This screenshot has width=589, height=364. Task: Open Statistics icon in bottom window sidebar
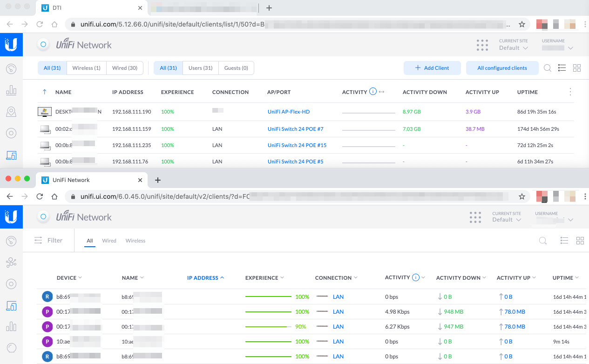(11, 327)
